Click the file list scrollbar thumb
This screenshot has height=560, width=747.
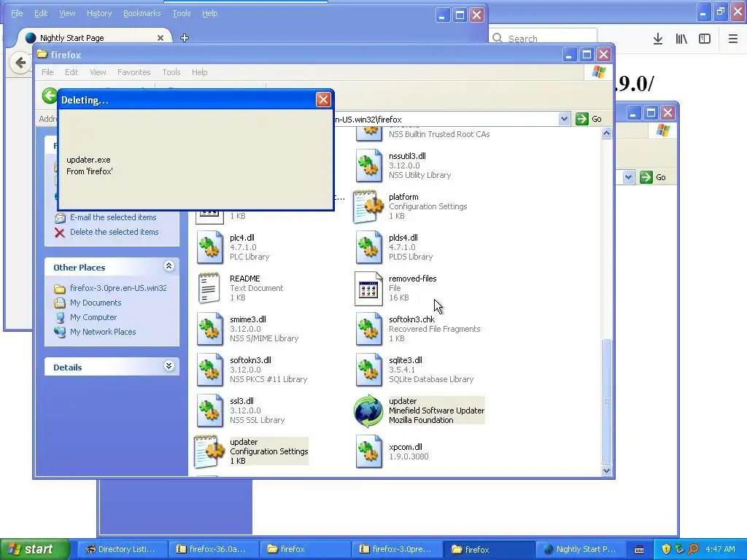click(606, 400)
